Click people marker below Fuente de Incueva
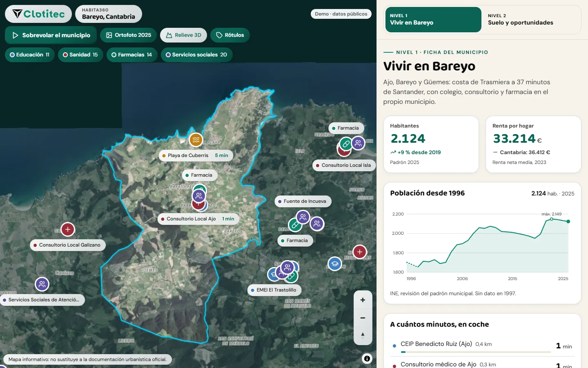The width and height of the screenshot is (588, 368). tap(303, 217)
